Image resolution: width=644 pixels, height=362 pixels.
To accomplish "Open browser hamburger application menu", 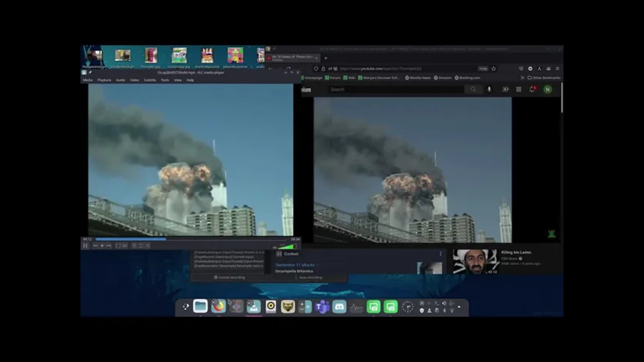I will [557, 68].
